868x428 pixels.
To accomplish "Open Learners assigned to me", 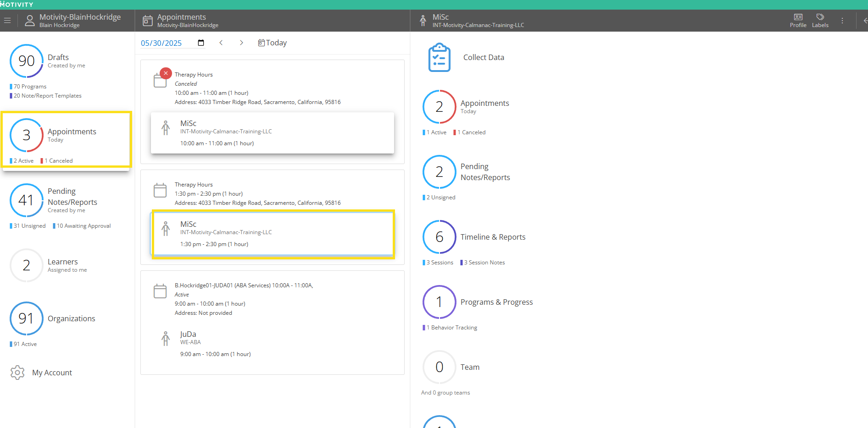I will tap(67, 265).
